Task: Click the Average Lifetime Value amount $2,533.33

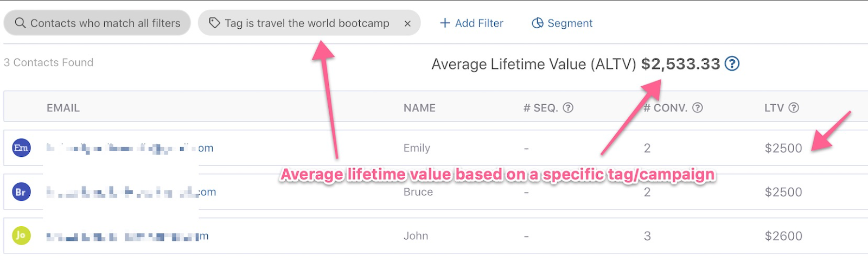Action: [680, 64]
